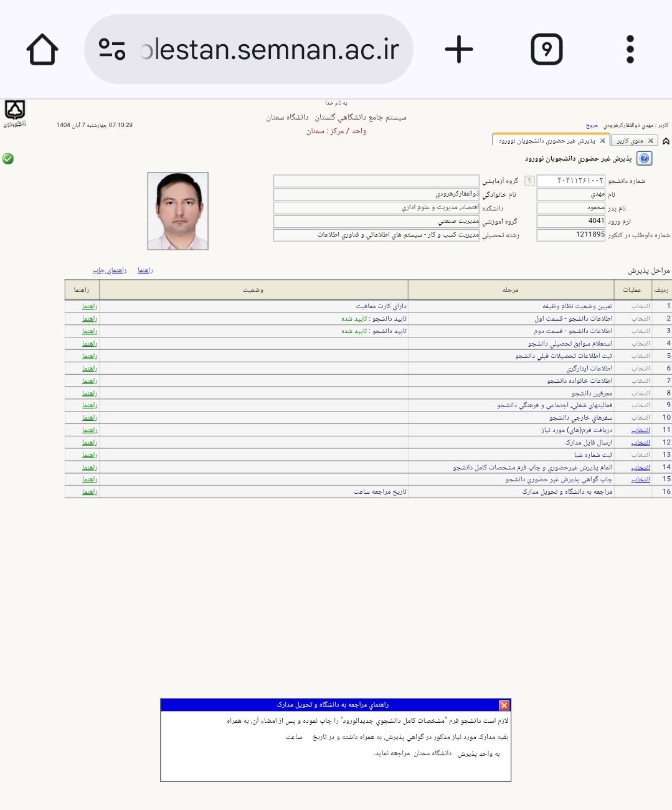
Task: Click the student's photo thumbnail
Action: click(177, 212)
